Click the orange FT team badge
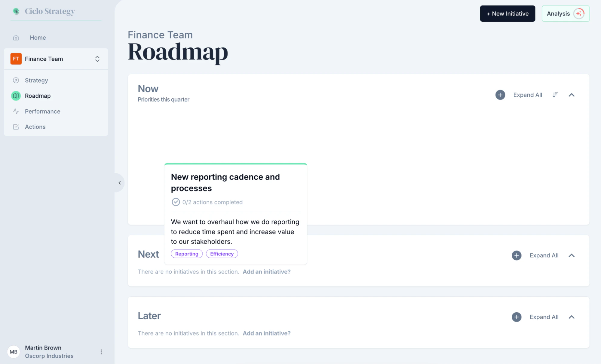 [x=16, y=59]
